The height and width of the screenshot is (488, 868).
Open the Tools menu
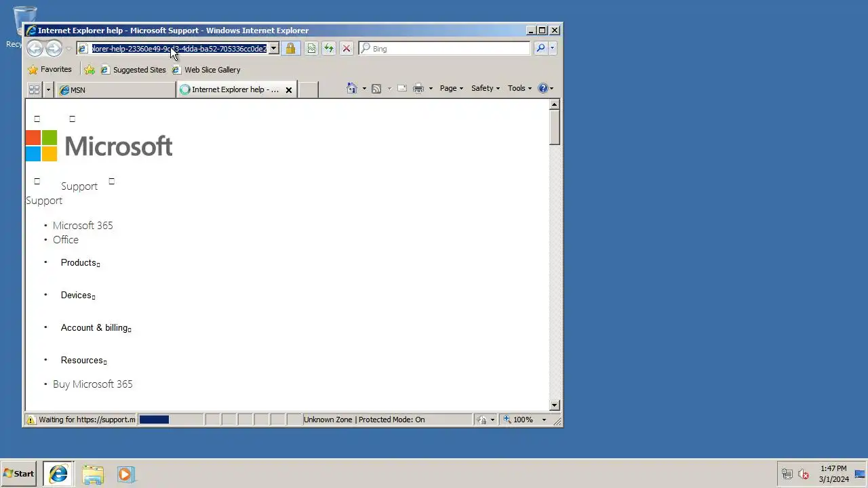click(x=520, y=88)
